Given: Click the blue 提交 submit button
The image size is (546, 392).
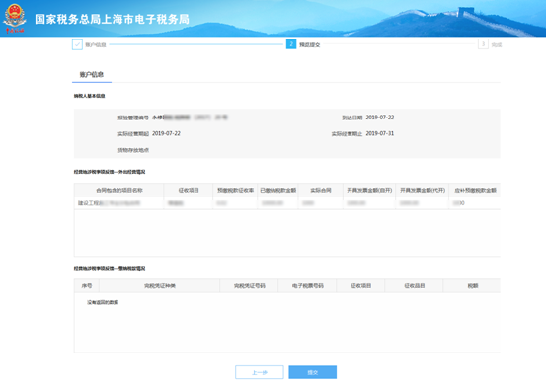Looking at the screenshot, I should 313,372.
